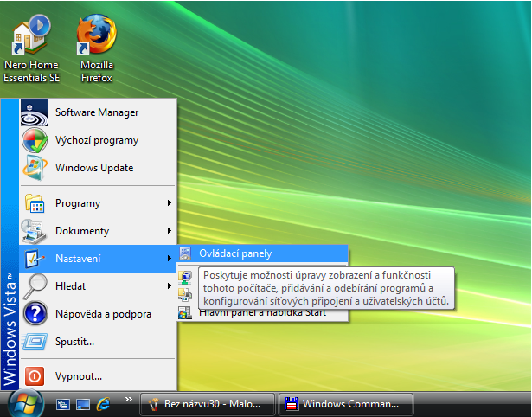Viewport: 532px width, 417px height.
Task: Click the printers icon in Nastavení submenu
Action: pyautogui.click(x=185, y=294)
